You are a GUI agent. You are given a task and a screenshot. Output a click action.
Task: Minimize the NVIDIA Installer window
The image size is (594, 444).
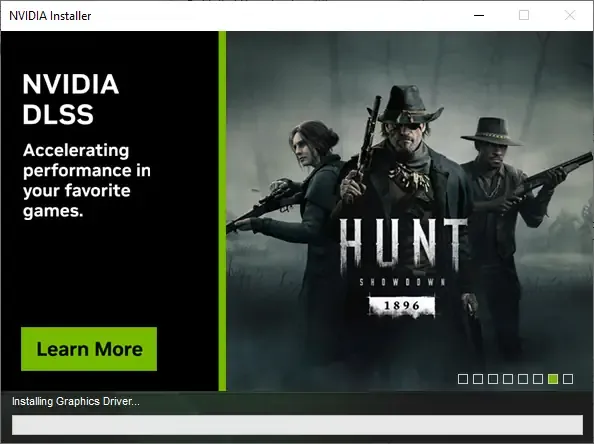tap(479, 16)
